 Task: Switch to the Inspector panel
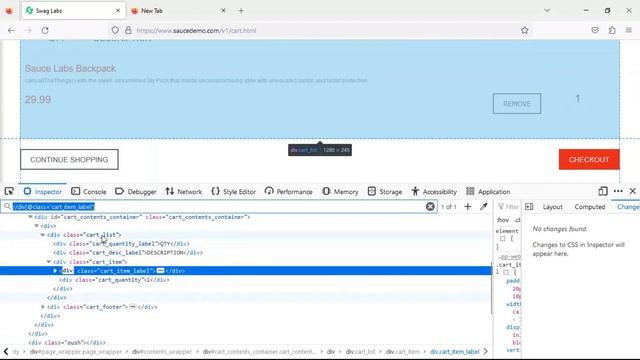42,191
